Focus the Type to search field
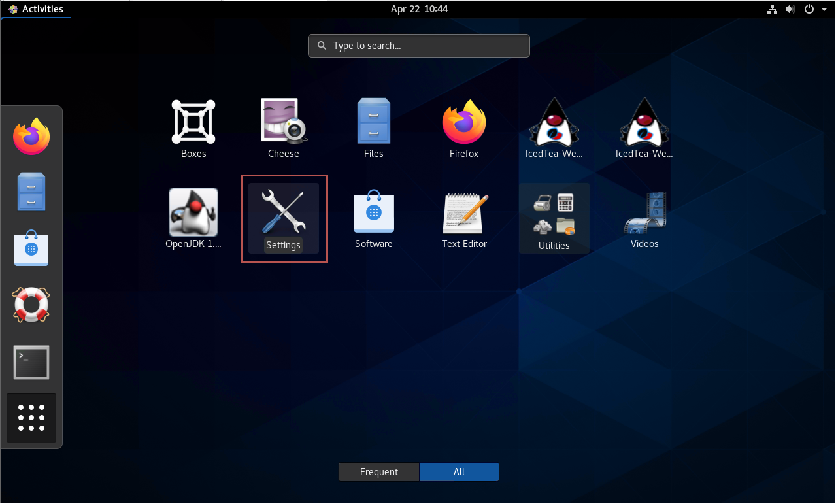This screenshot has width=836, height=504. [x=419, y=46]
